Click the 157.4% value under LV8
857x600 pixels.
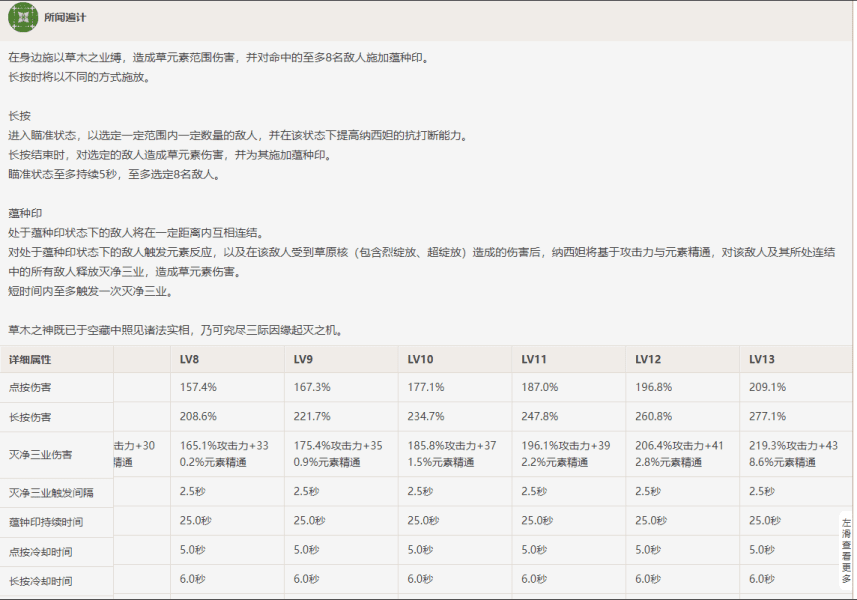click(198, 387)
